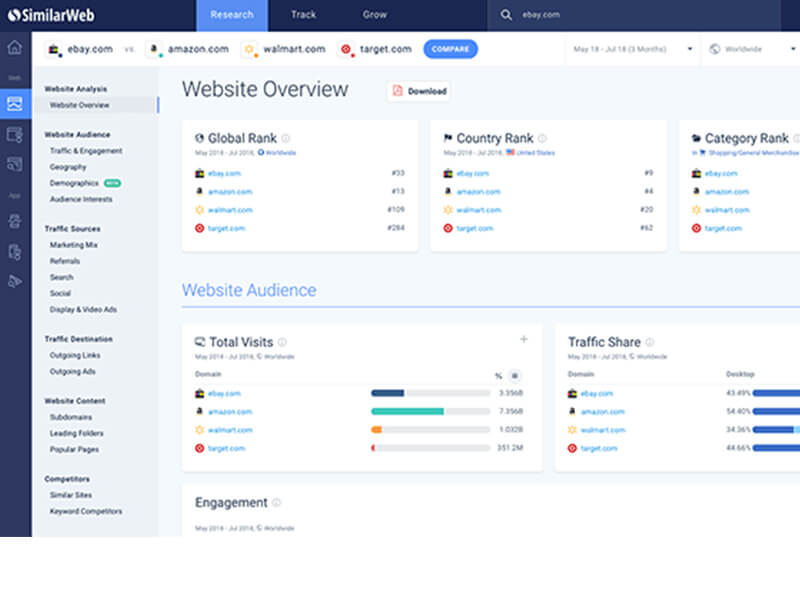Click the walmart.com favicon in compare bar
800x600 pixels.
[x=249, y=49]
